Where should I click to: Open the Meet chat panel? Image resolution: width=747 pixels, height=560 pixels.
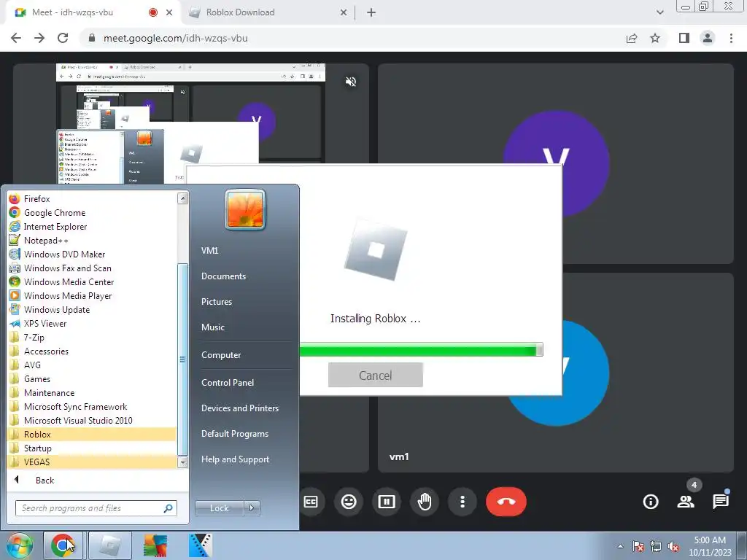pyautogui.click(x=721, y=502)
